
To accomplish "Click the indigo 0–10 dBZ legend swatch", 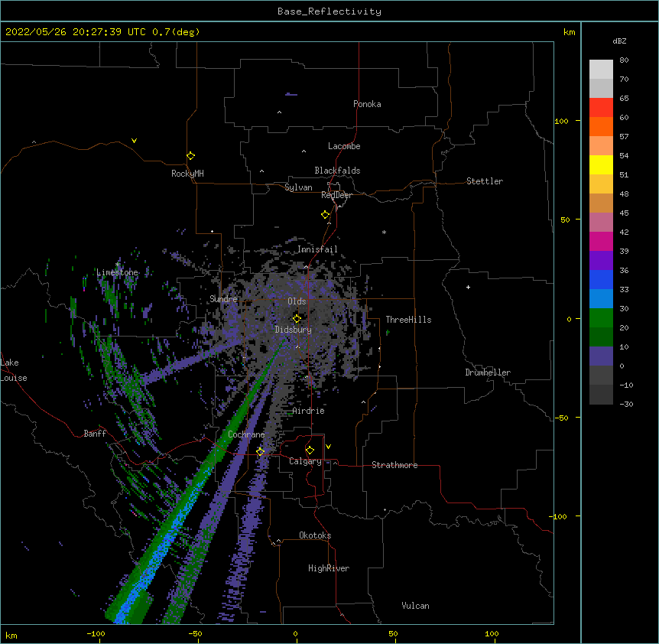I will coord(601,356).
